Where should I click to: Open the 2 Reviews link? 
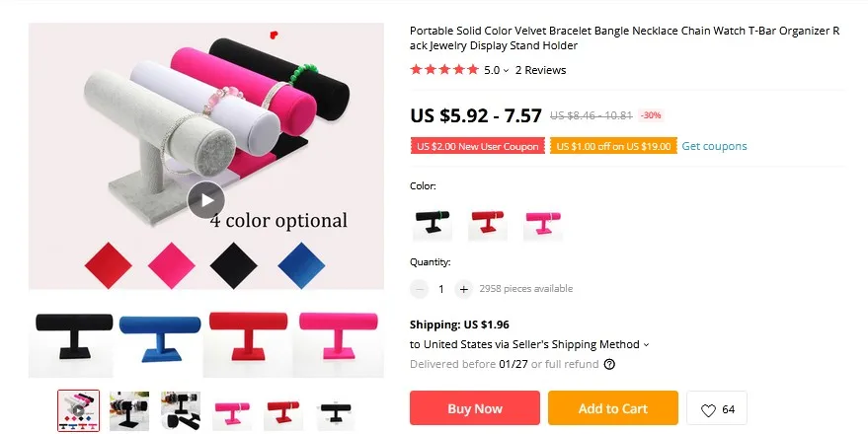click(540, 70)
